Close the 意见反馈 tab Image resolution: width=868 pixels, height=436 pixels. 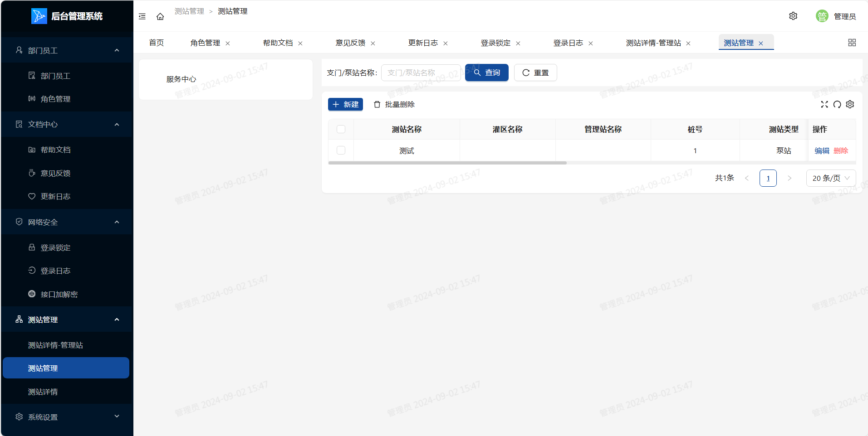[373, 44]
